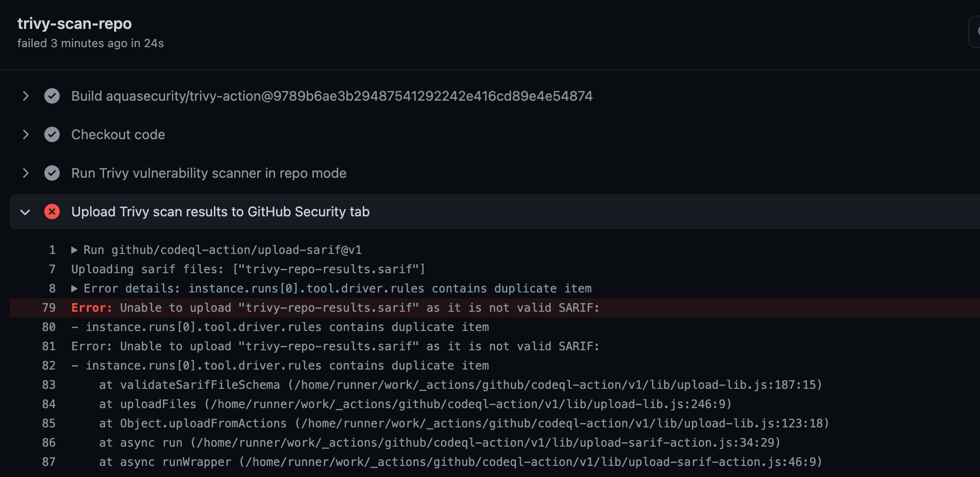The width and height of the screenshot is (980, 477).
Task: Click line number 83 in the stack trace
Action: click(x=49, y=384)
